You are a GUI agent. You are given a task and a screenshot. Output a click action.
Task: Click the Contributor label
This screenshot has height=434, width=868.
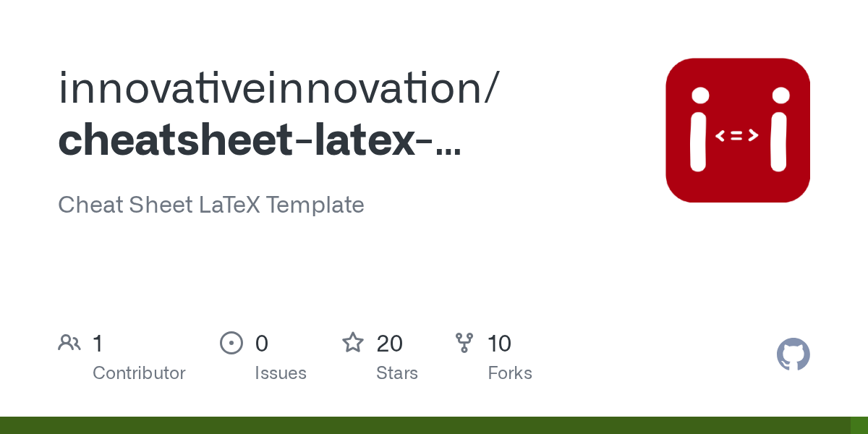pos(139,373)
